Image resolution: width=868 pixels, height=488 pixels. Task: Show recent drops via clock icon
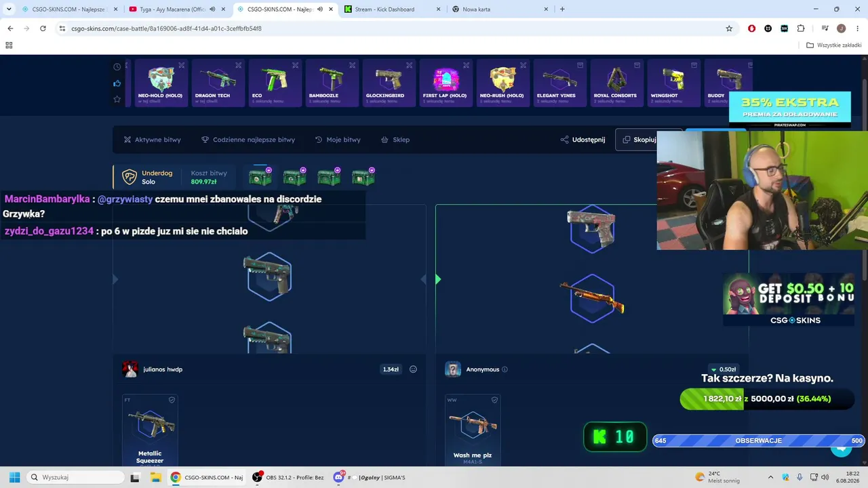point(117,67)
